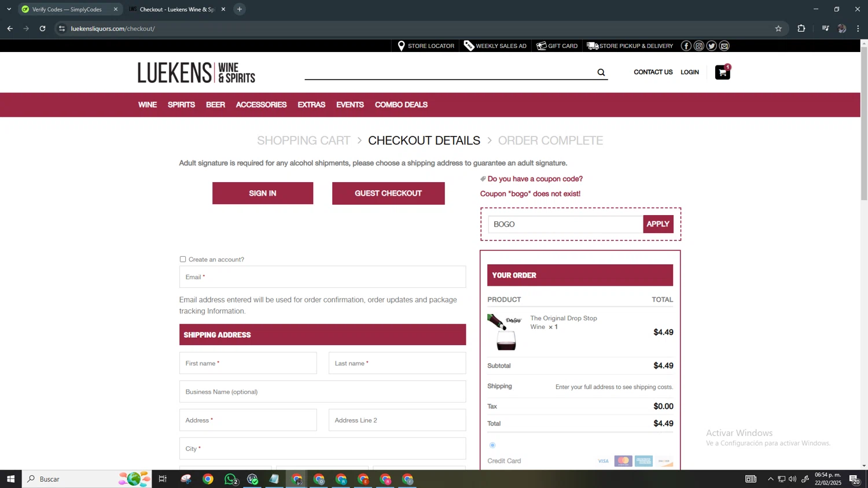Click the City field

click(x=322, y=449)
